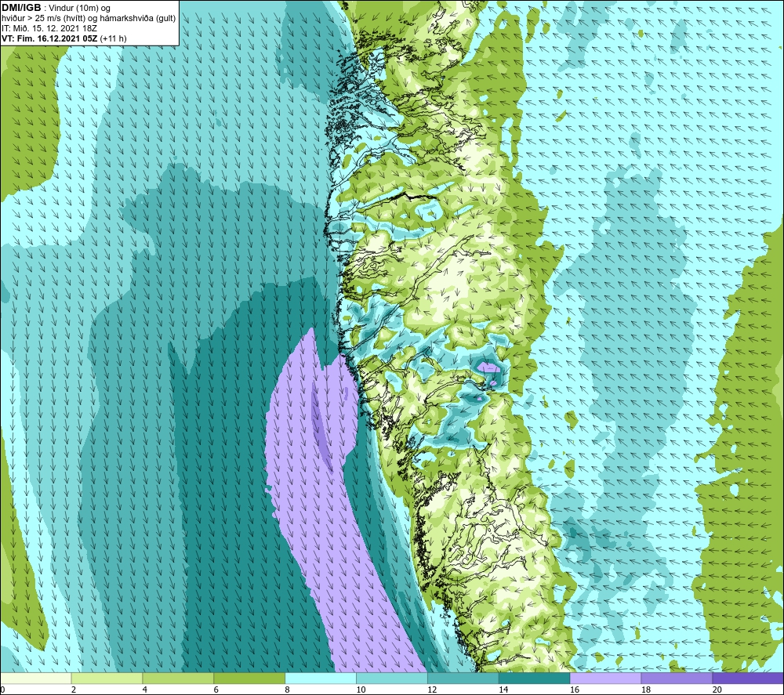Click the 10–12 m/s light teal swatch
The image size is (784, 695).
point(392,679)
